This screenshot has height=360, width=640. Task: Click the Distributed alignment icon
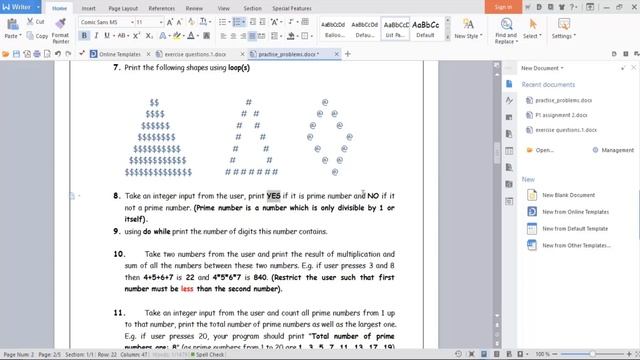pyautogui.click(x=262, y=36)
